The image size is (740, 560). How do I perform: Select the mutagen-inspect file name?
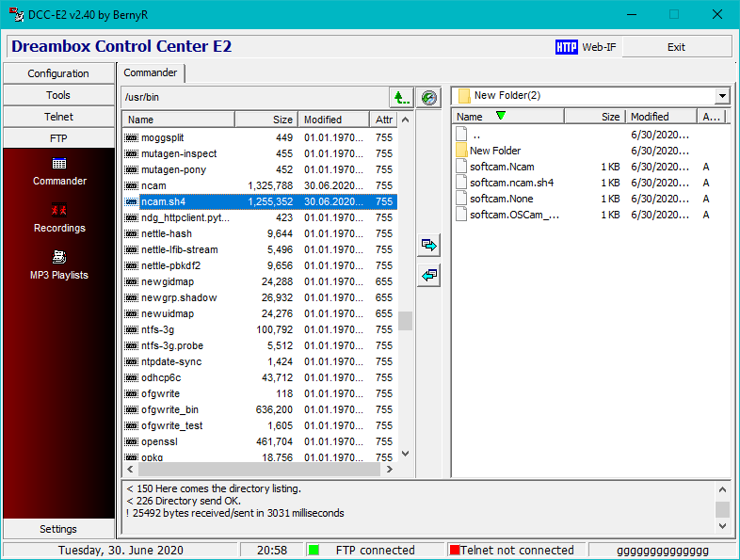click(x=179, y=153)
